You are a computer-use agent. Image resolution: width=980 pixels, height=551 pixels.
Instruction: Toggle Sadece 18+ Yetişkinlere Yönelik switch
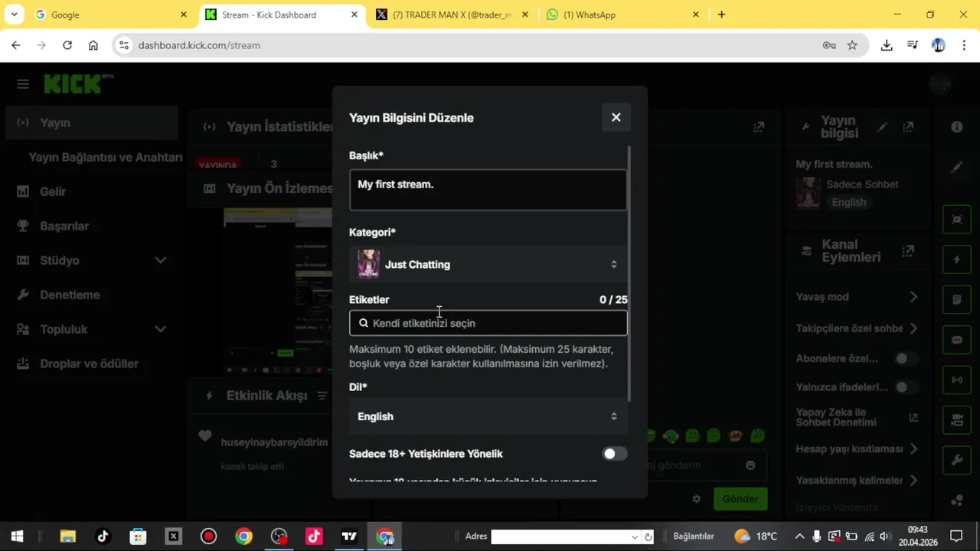point(614,454)
